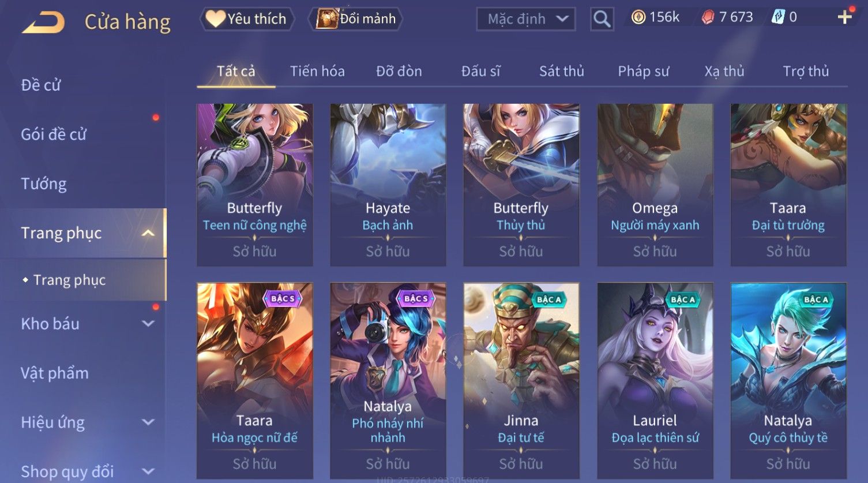Select the Lauriel Đọa lạc thiên sứ card
The image size is (868, 483).
pyautogui.click(x=655, y=380)
